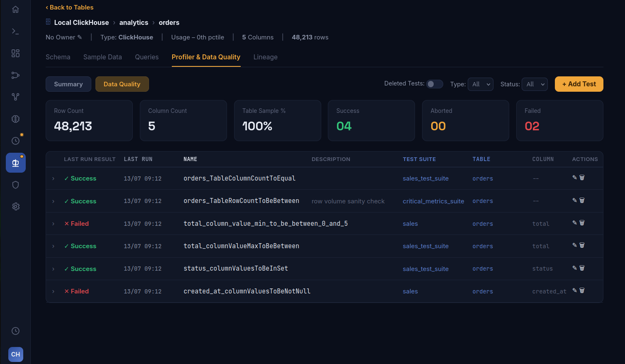Image resolution: width=625 pixels, height=364 pixels.
Task: Click the 'created_at' column cell
Action: [x=549, y=291]
